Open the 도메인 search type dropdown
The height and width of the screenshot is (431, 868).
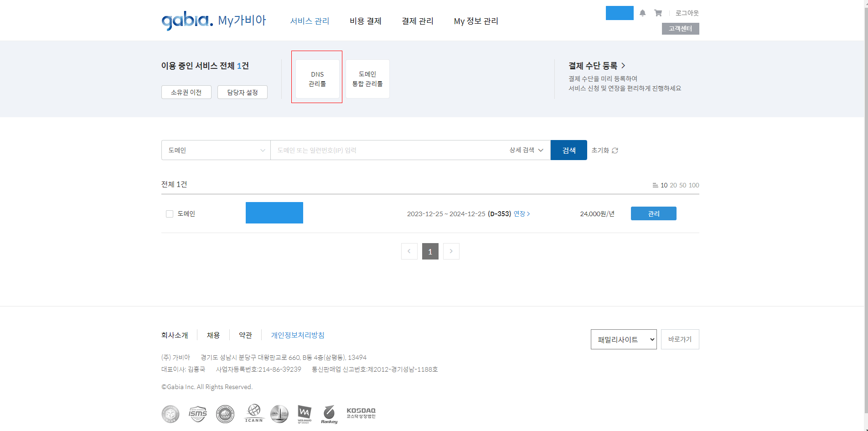216,150
